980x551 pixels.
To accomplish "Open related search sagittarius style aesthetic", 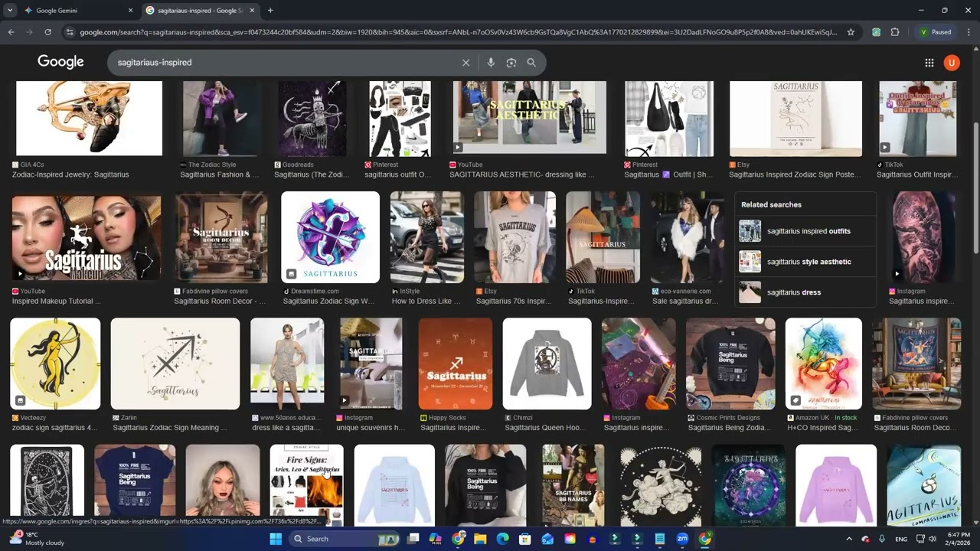I will 805,262.
